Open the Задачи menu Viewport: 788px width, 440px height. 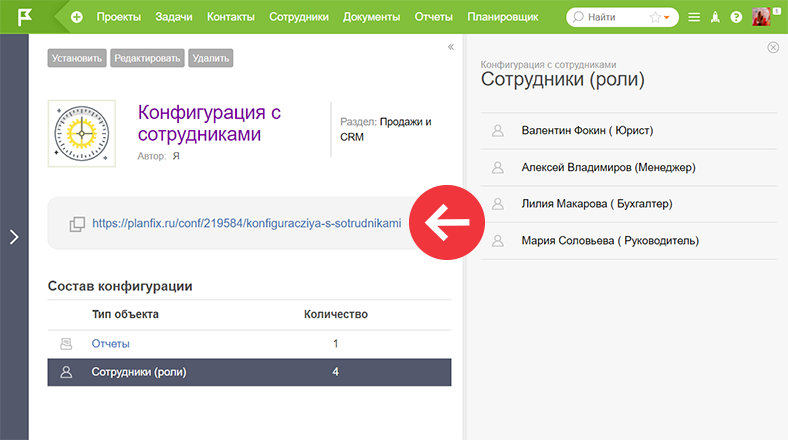(x=174, y=17)
